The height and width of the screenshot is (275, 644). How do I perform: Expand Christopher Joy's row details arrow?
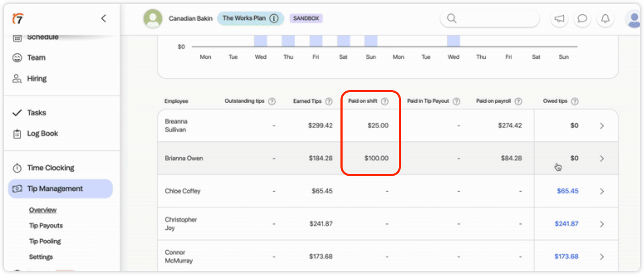[x=602, y=224]
